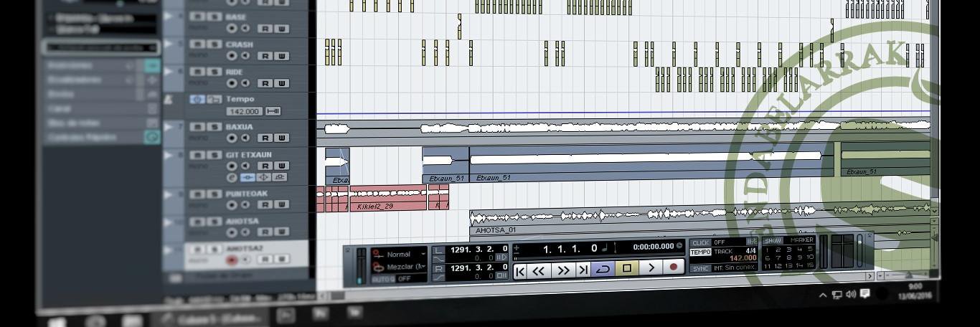Viewport: 980px width, 327px height.
Task: Stop playback with the Stop button
Action: pyautogui.click(x=627, y=268)
